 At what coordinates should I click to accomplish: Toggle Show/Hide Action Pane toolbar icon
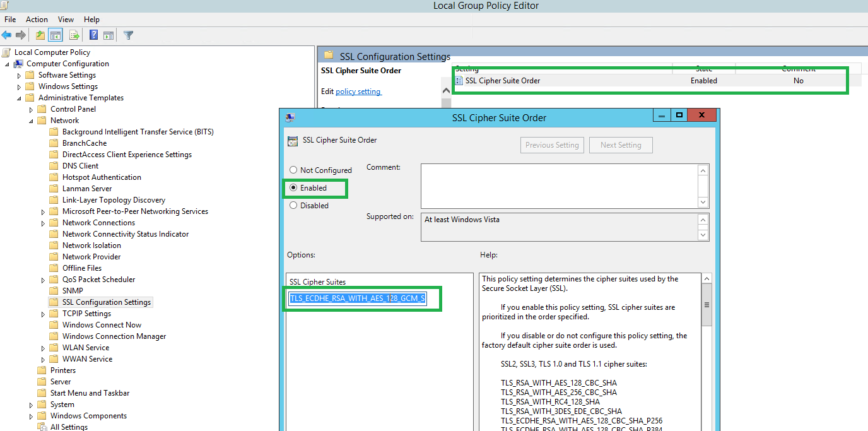pyautogui.click(x=108, y=35)
